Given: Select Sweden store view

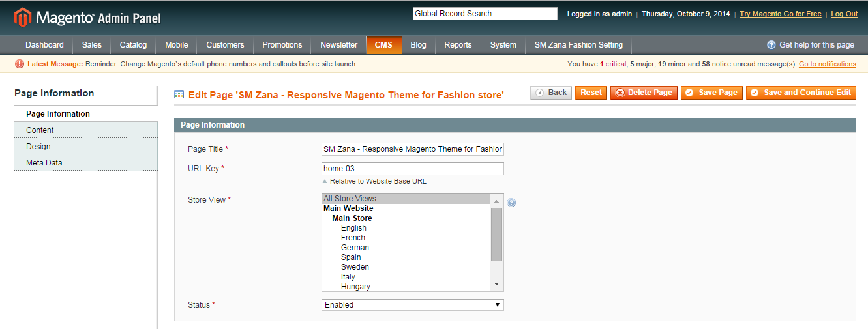Looking at the screenshot, I should 406,267.
